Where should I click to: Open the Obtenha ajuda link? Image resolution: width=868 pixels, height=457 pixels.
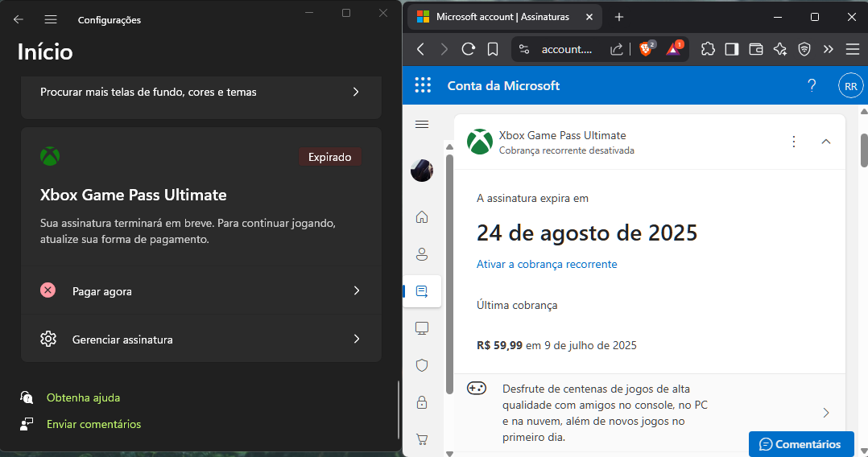83,397
